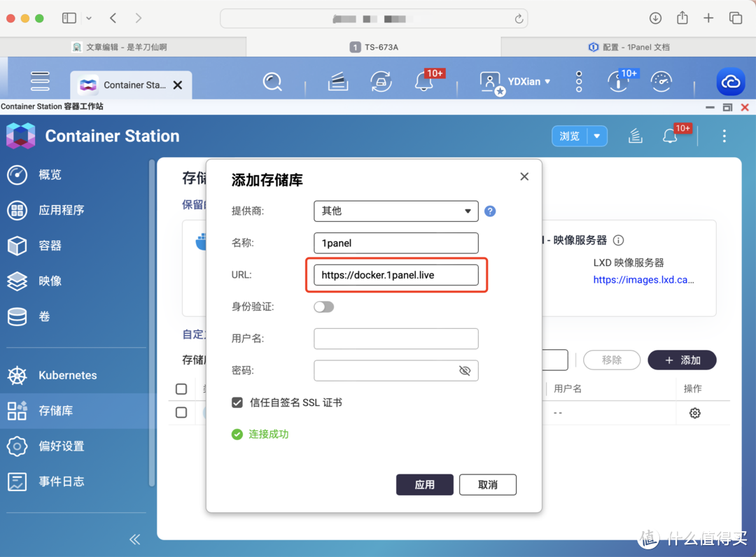
Task: Uncheck 信任自签名 SSL 证书 checkbox
Action: tap(237, 402)
